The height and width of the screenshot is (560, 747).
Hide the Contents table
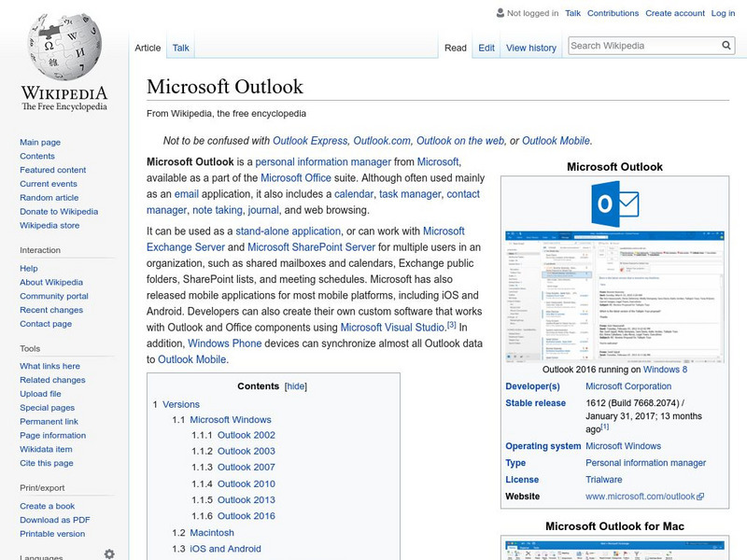pos(295,386)
